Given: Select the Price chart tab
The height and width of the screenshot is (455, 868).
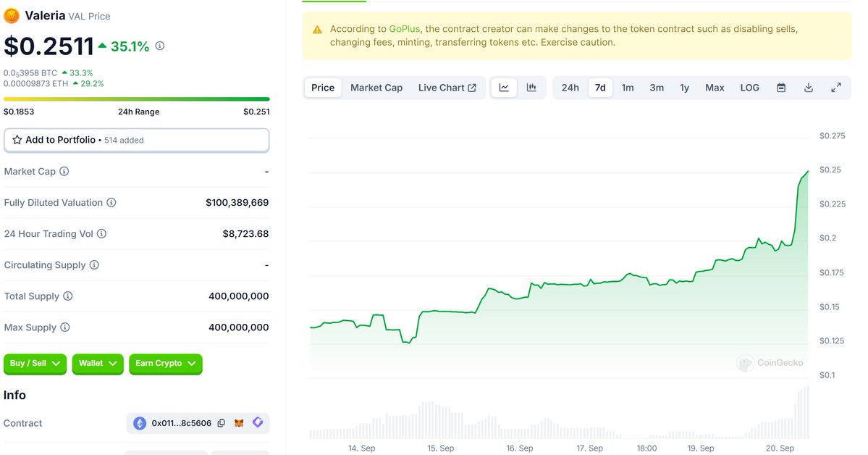Looking at the screenshot, I should [x=323, y=88].
